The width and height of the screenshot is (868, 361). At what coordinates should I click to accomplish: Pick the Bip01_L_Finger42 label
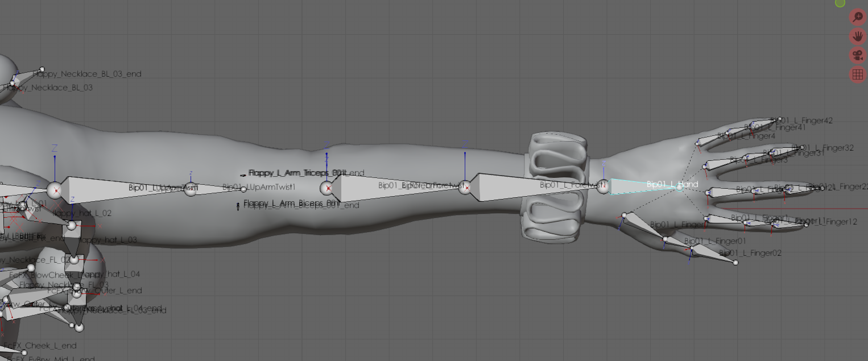coord(801,121)
